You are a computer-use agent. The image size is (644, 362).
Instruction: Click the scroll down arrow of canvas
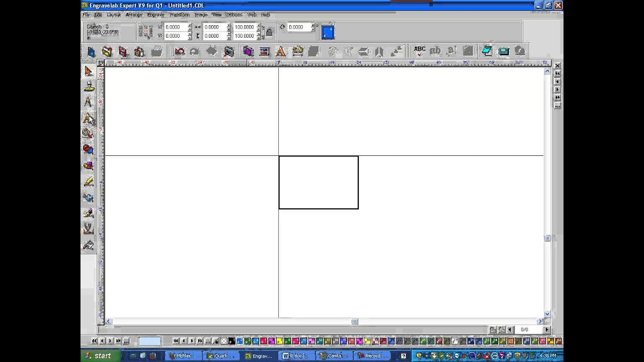coord(547,314)
